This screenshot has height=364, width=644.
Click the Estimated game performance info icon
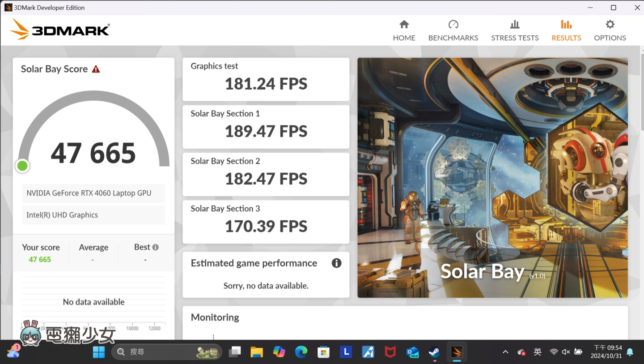[336, 263]
